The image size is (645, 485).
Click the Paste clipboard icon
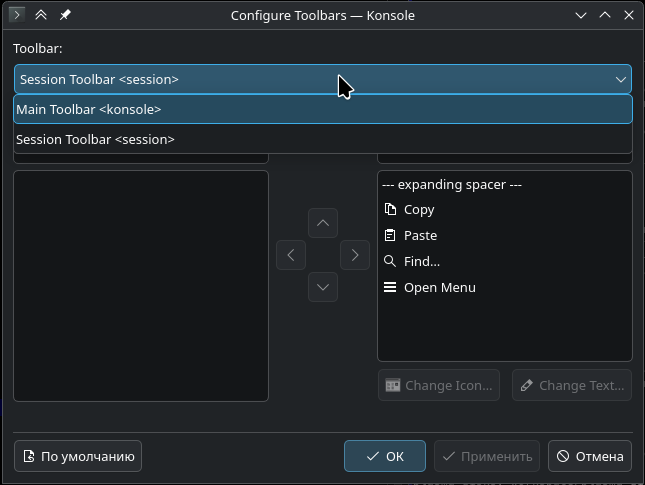[390, 236]
